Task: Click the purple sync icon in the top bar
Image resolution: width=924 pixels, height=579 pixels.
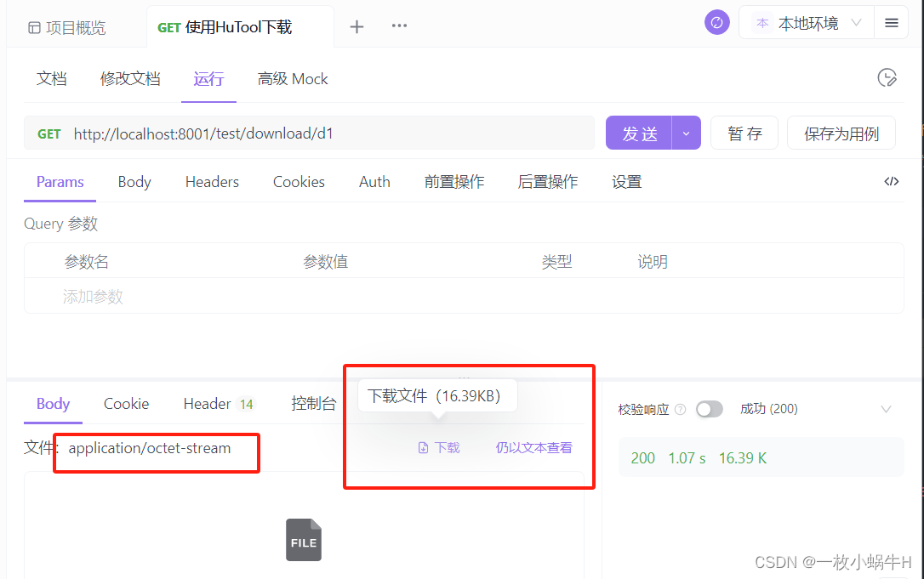Action: [x=716, y=21]
